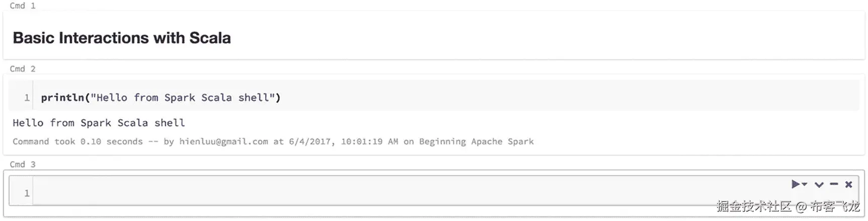Select the Cmd 1 cell label
Image resolution: width=868 pixels, height=221 pixels.
pyautogui.click(x=23, y=6)
